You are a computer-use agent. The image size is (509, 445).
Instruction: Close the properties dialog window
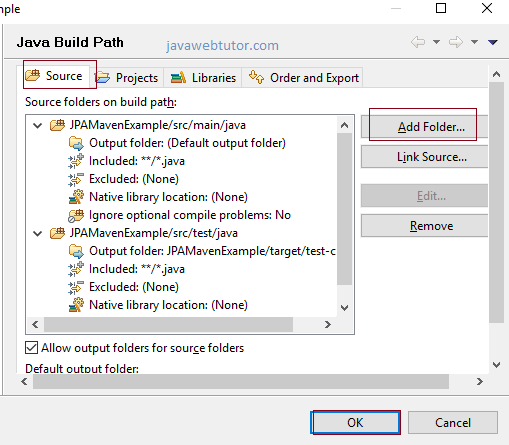pos(487,8)
